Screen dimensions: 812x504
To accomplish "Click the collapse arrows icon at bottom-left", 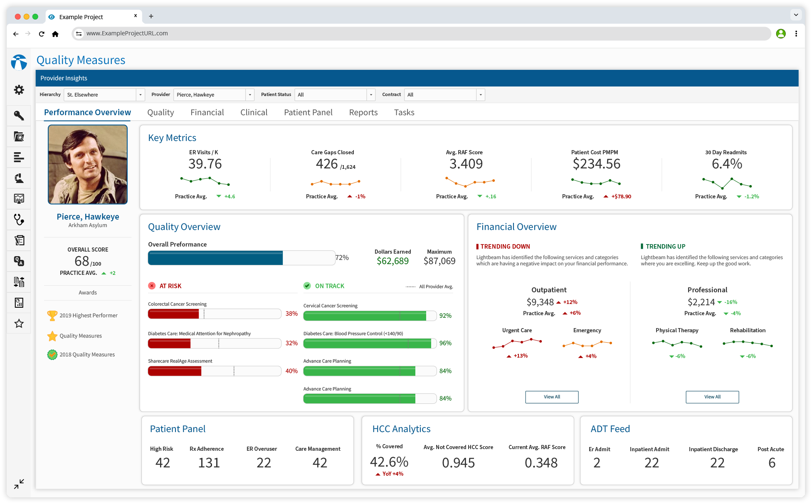I will click(x=19, y=484).
